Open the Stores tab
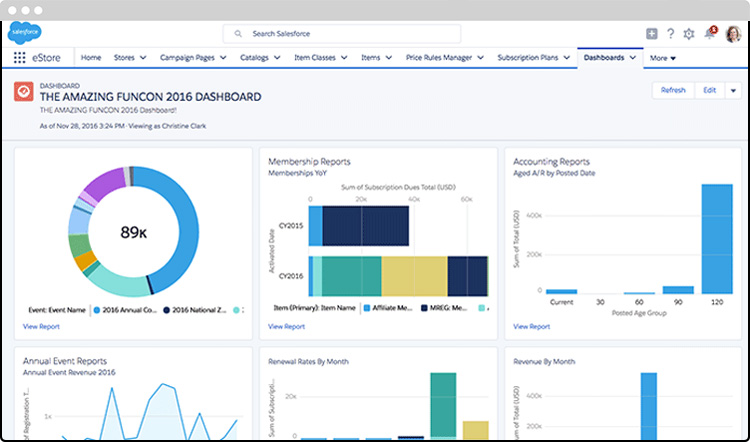The image size is (750, 442). [x=124, y=57]
